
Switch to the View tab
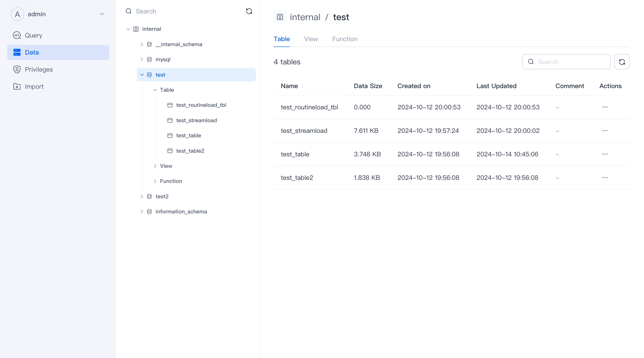pos(311,39)
